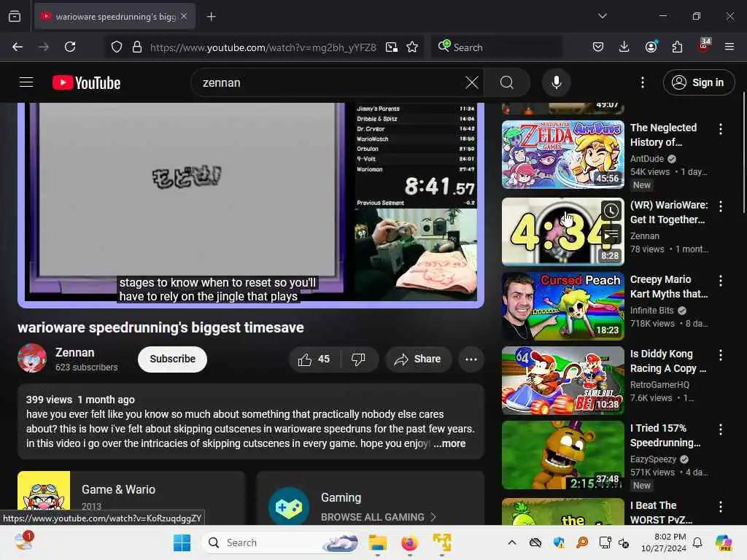Viewport: 747px width, 560px height.
Task: Open Windows Start menu
Action: click(x=182, y=542)
